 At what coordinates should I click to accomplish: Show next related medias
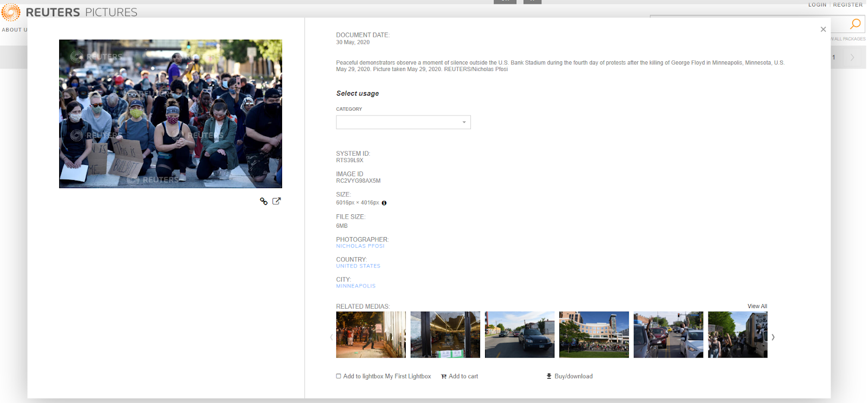click(x=773, y=337)
